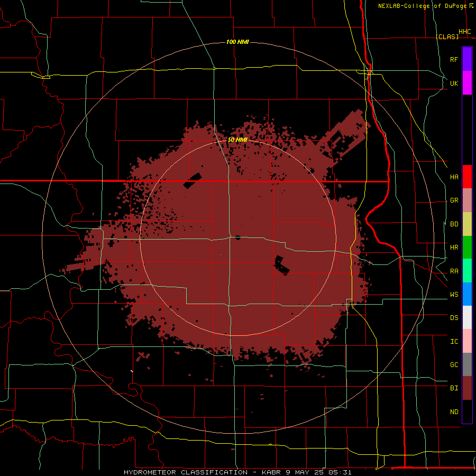Click the BI dark red legend swatch
The width and height of the screenshot is (476, 476).
(x=467, y=388)
